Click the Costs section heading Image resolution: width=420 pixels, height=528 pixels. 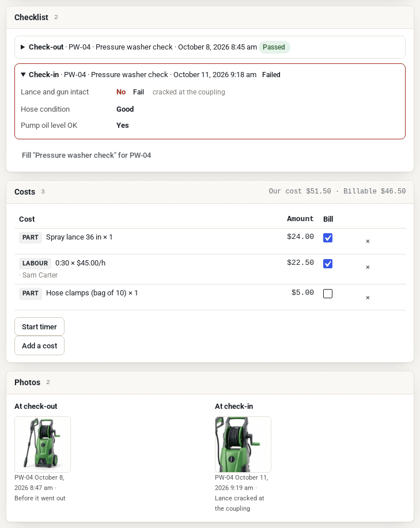25,192
